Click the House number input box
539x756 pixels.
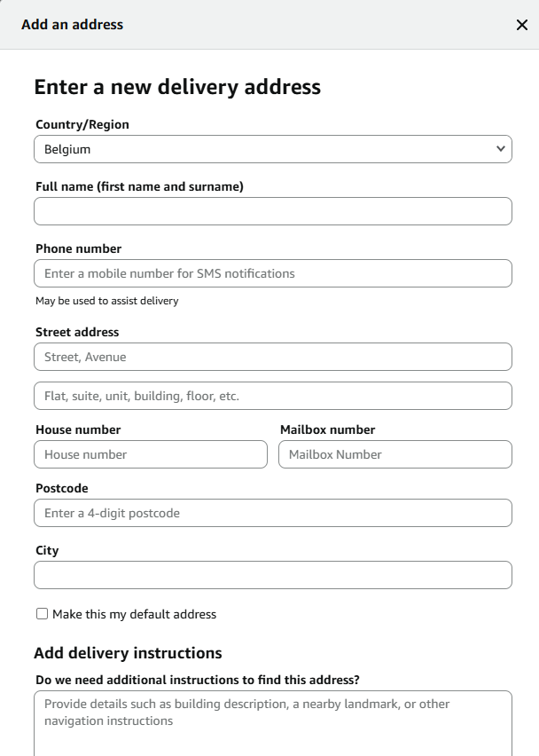(x=151, y=454)
